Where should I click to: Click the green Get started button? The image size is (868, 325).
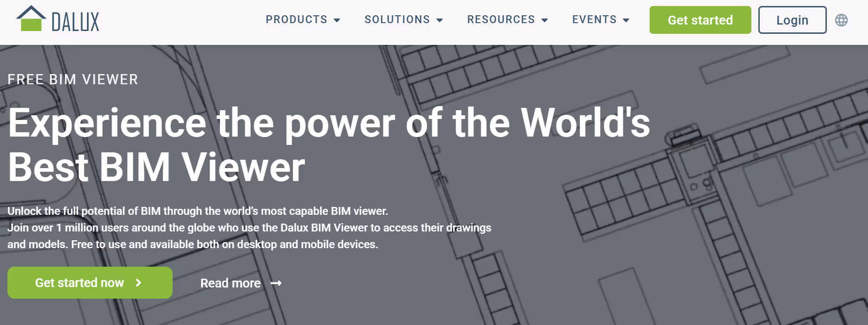(x=700, y=20)
